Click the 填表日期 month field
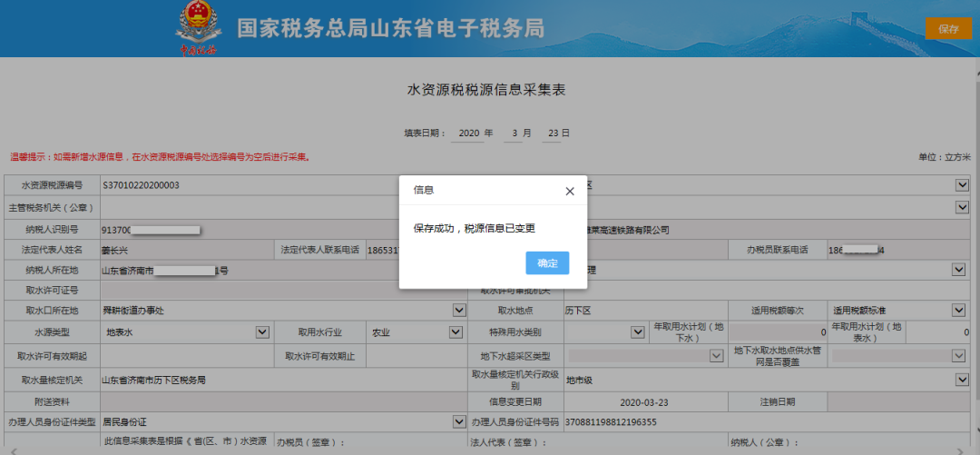The width and height of the screenshot is (980, 455). coord(516,134)
